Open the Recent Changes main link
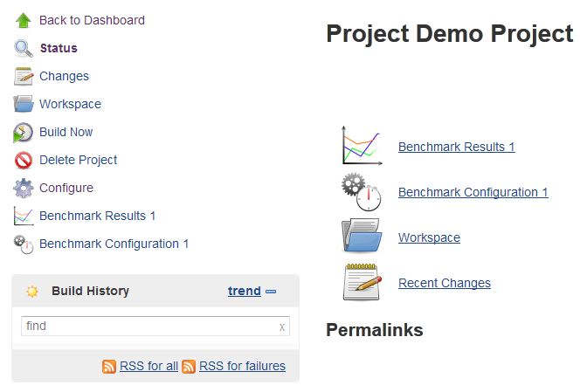Image resolution: width=580 pixels, height=392 pixels. click(x=444, y=283)
